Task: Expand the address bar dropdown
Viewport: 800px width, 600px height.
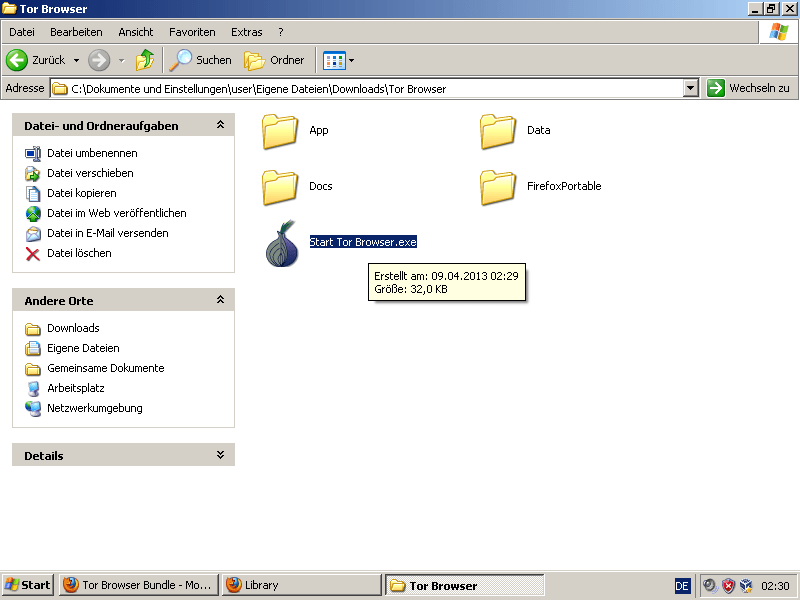Action: pos(690,88)
